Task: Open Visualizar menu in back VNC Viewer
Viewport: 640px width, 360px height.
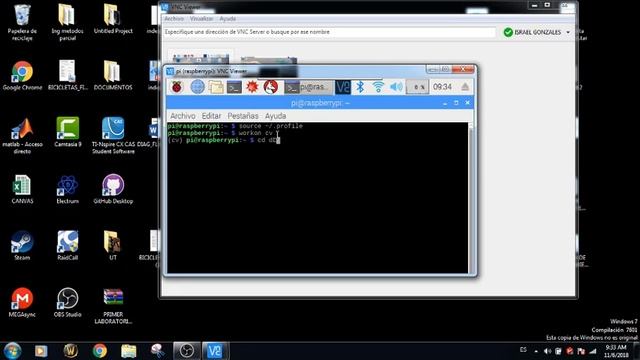Action: pos(201,19)
